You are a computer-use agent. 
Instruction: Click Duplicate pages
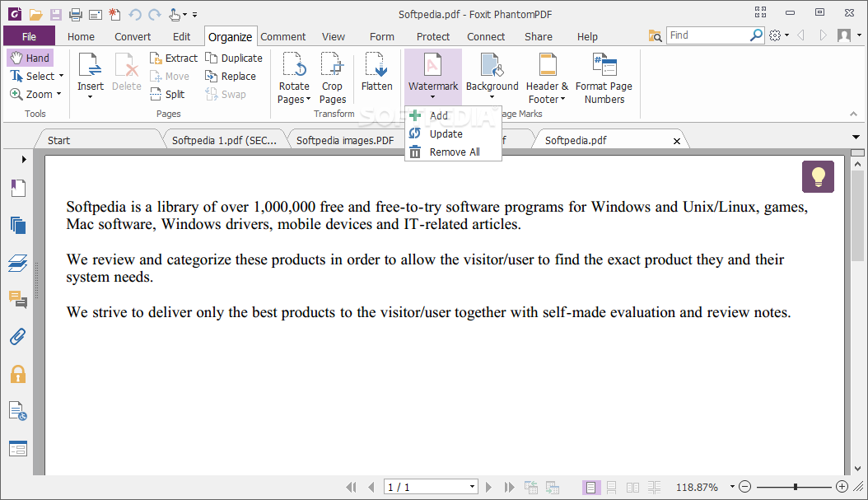[x=234, y=58]
